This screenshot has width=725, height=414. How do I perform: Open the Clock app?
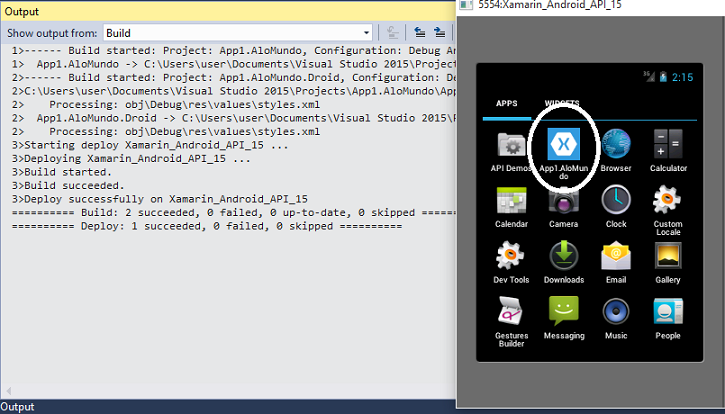point(616,206)
